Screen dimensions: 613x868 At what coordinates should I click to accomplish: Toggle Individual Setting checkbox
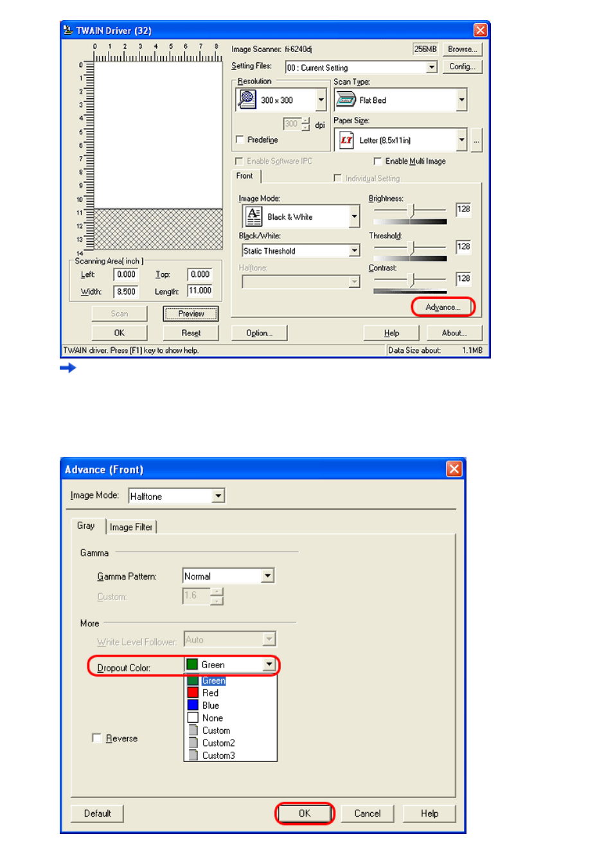[337, 178]
